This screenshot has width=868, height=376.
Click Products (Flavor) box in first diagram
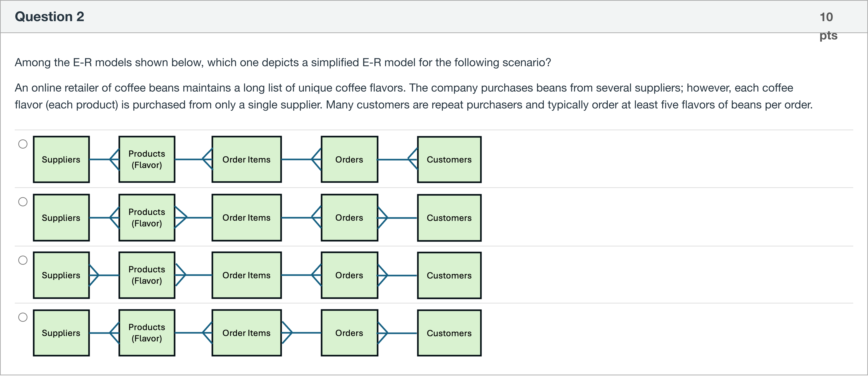[x=147, y=159]
